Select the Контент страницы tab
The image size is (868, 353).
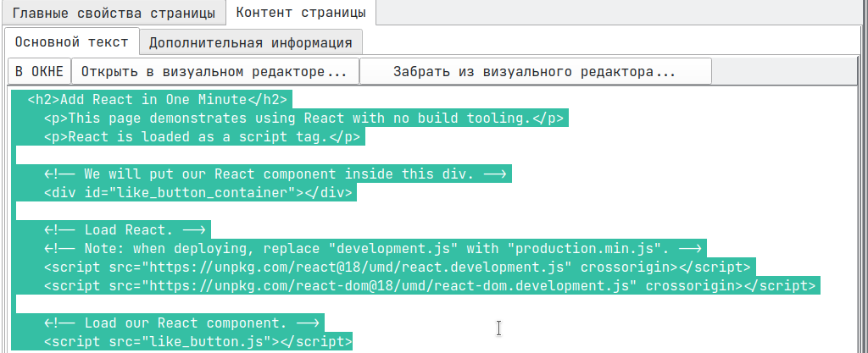[301, 12]
